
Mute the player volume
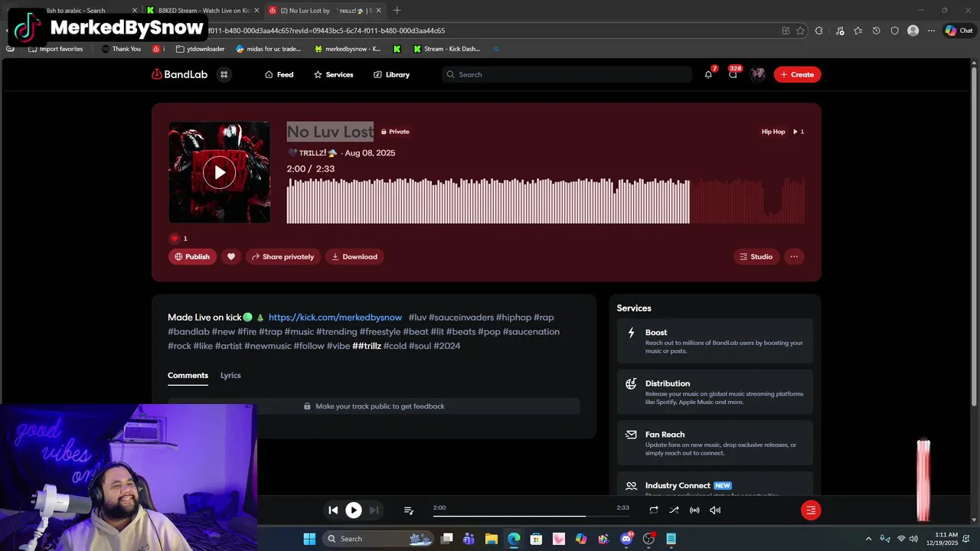pos(715,510)
